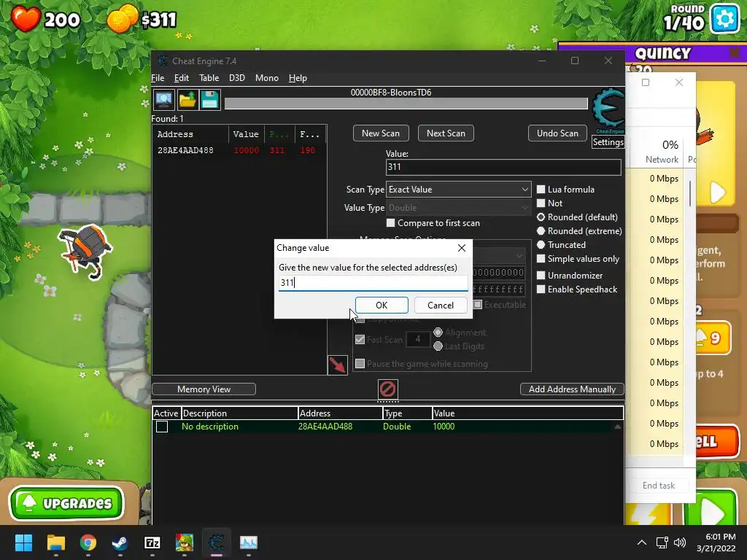The height and width of the screenshot is (560, 747).
Task: Click the lives heart icon in game
Action: tap(26, 19)
